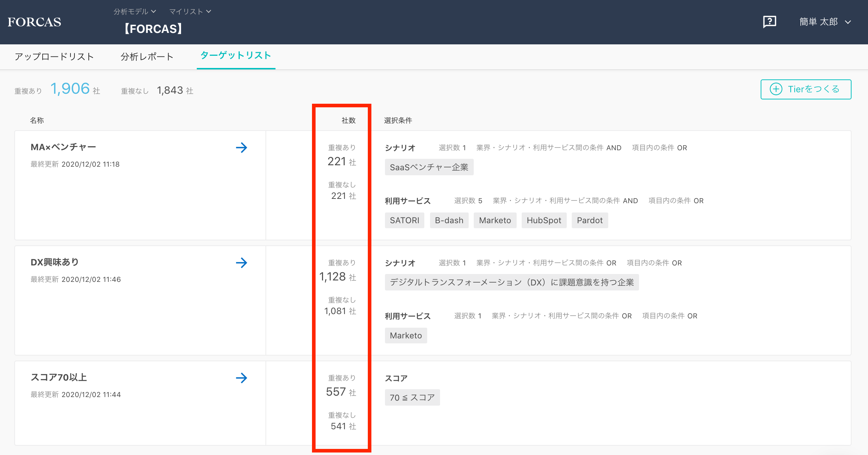
Task: Expand the マイリスト dropdown
Action: [x=190, y=11]
